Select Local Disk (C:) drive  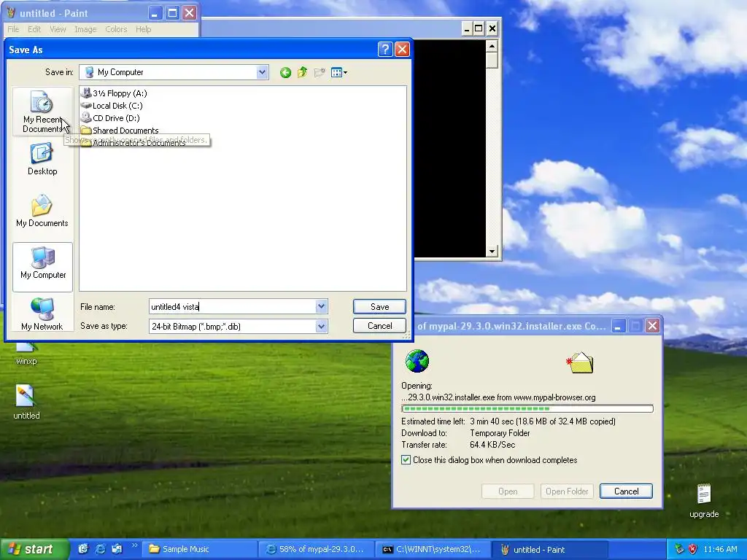(112, 106)
